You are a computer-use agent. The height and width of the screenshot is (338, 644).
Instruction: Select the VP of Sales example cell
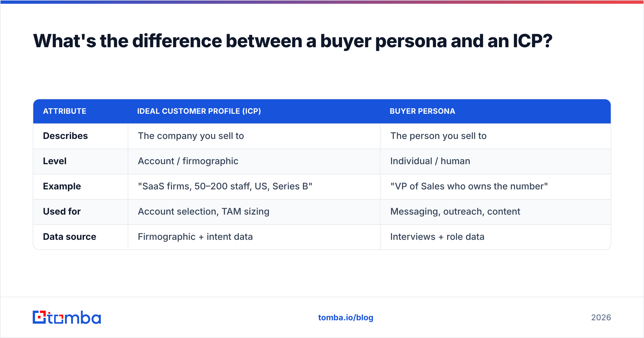click(x=496, y=187)
